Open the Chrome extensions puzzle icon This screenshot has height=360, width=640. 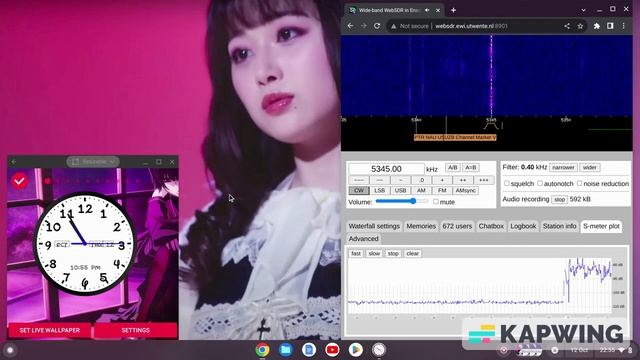coord(597,26)
